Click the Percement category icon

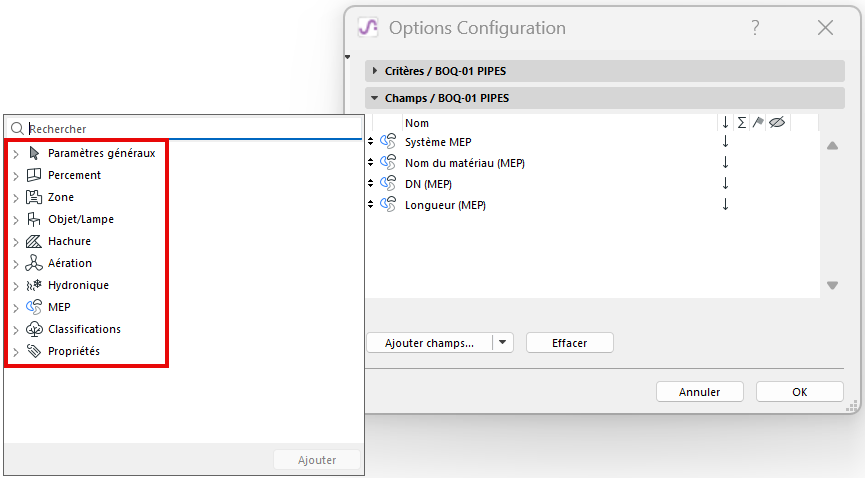point(34,175)
